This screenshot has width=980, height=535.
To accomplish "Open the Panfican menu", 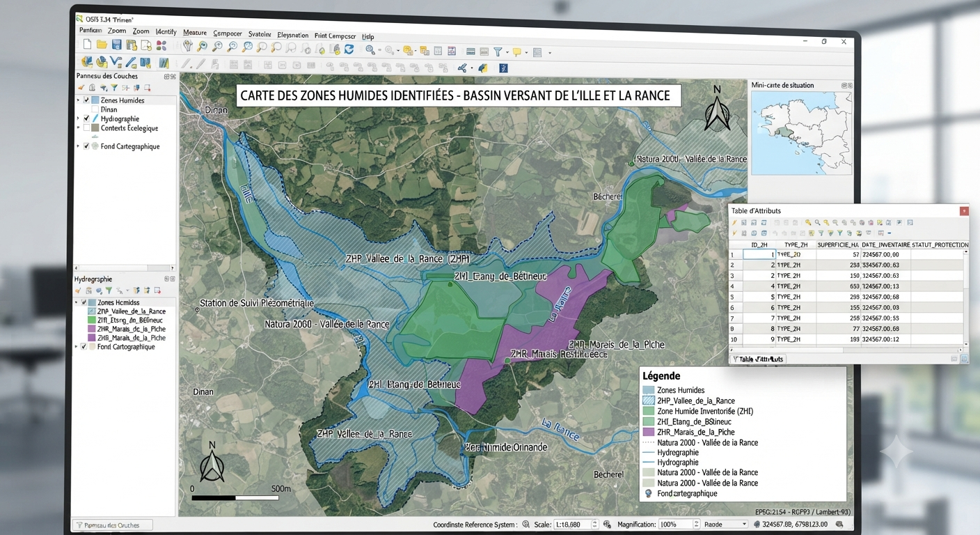I will [x=90, y=31].
